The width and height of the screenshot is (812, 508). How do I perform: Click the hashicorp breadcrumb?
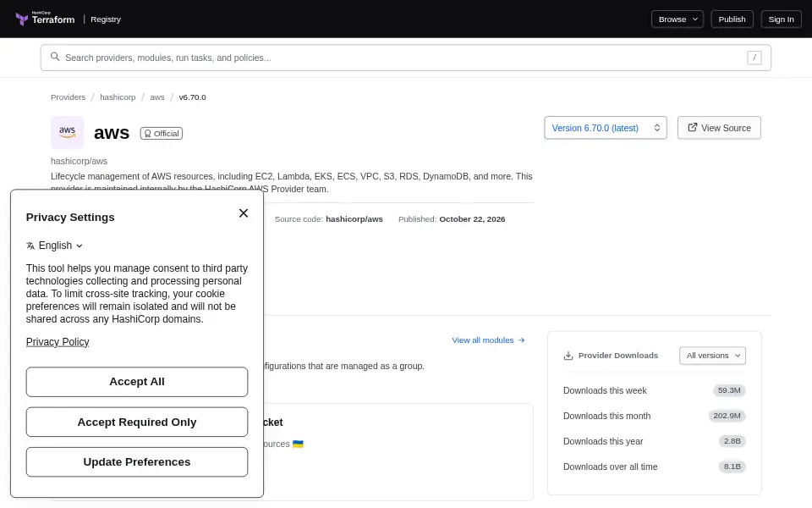118,97
